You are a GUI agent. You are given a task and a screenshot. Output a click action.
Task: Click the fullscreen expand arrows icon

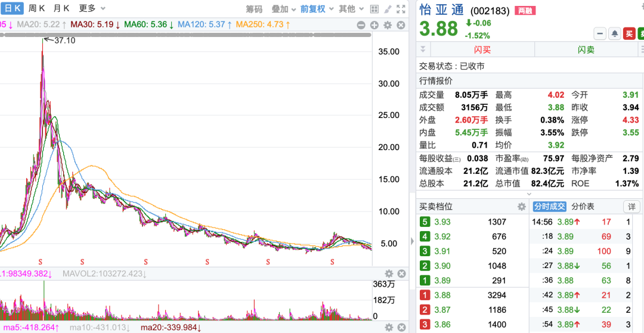click(401, 8)
